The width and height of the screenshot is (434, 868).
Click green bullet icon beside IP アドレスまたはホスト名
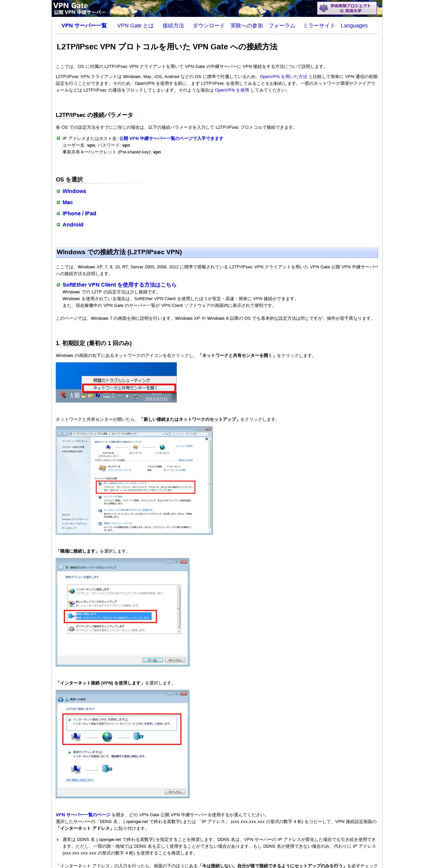58,138
